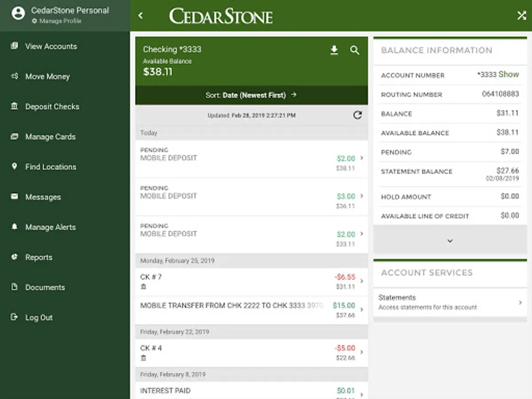Image resolution: width=532 pixels, height=399 pixels.
Task: Click the Move Money dollar icon
Action: click(15, 76)
